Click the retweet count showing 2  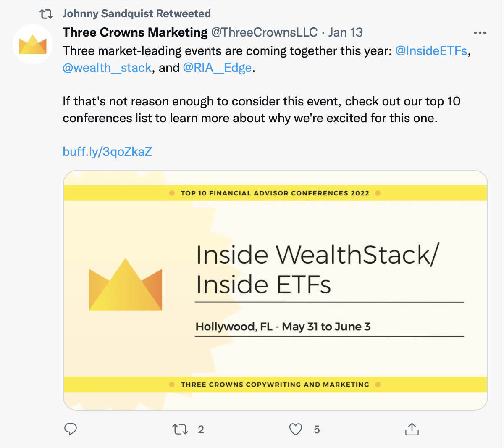[x=201, y=430]
